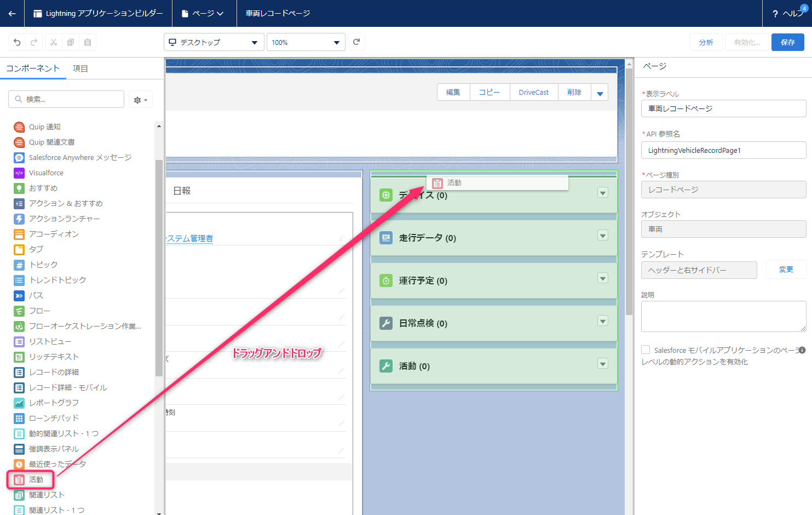The height and width of the screenshot is (515, 812).
Task: Click the 編集 action button
Action: pyautogui.click(x=453, y=93)
